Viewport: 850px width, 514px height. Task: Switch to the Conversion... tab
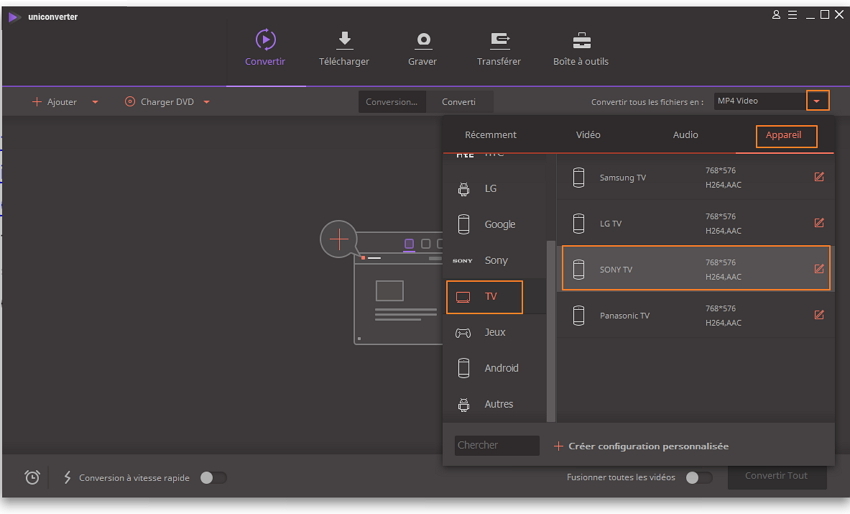[391, 102]
